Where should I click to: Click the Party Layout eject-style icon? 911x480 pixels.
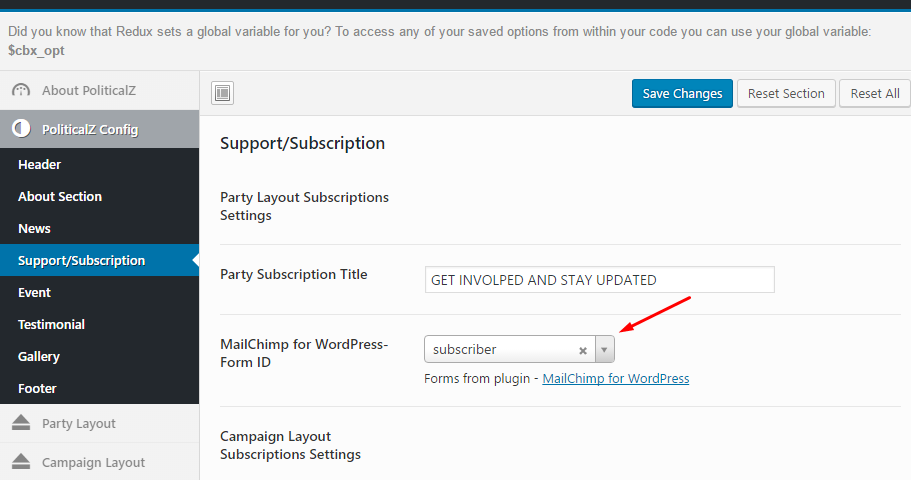[x=21, y=422]
